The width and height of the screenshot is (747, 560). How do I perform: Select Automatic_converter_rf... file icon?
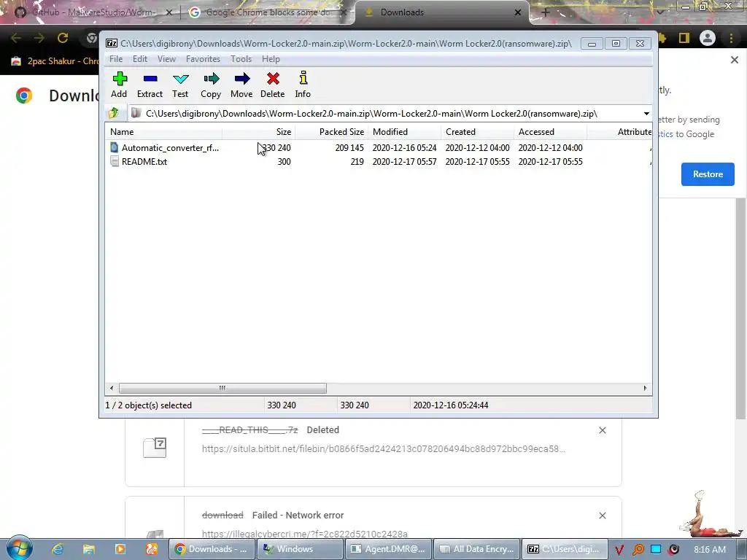[115, 147]
